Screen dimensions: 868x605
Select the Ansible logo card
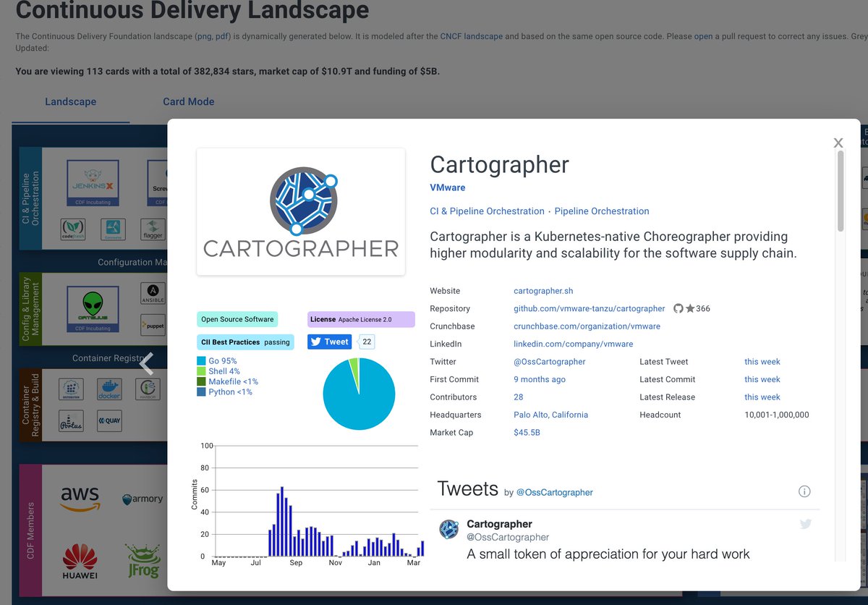pyautogui.click(x=153, y=294)
